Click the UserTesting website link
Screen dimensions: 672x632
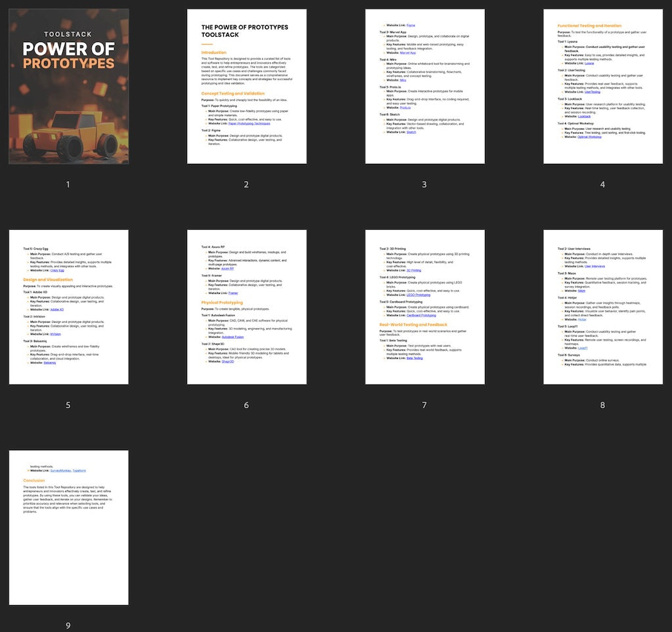pos(593,92)
